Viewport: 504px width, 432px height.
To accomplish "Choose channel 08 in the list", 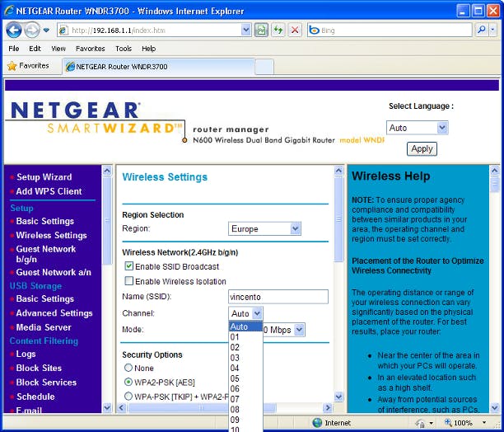I will (245, 410).
